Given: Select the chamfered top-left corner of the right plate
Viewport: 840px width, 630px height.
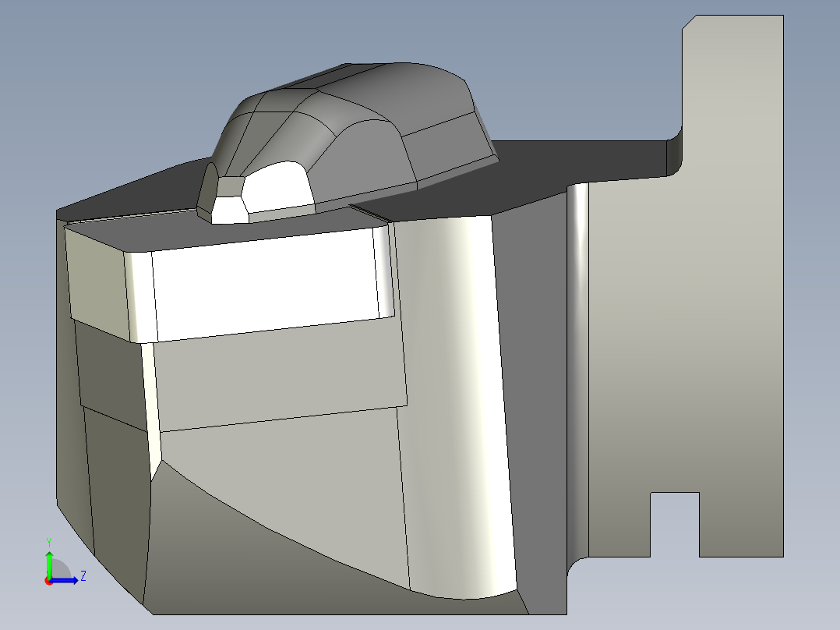Looking at the screenshot, I should 689,22.
